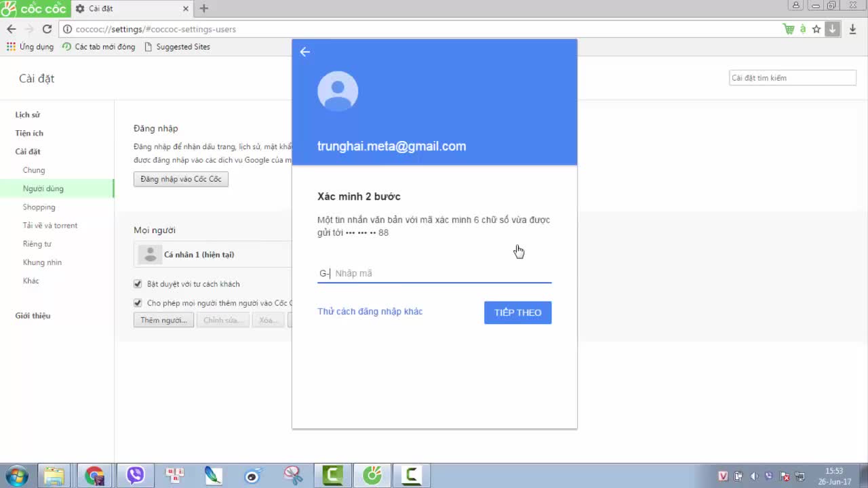Open the user profile icon in the title bar
868x488 pixels.
797,5
